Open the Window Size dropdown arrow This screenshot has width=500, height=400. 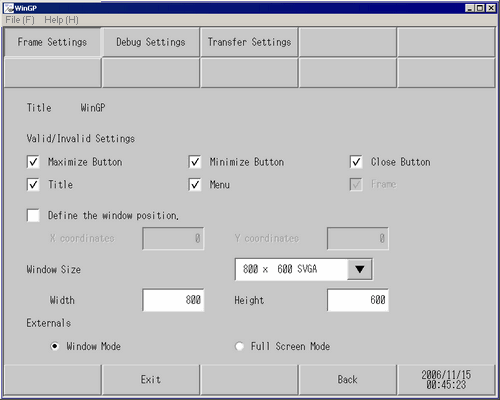coord(359,269)
